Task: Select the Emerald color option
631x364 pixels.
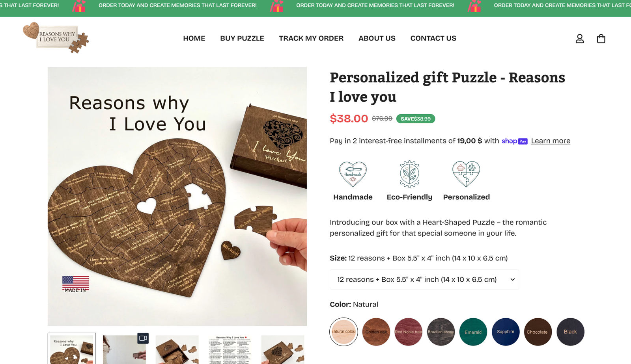Action: point(473,332)
